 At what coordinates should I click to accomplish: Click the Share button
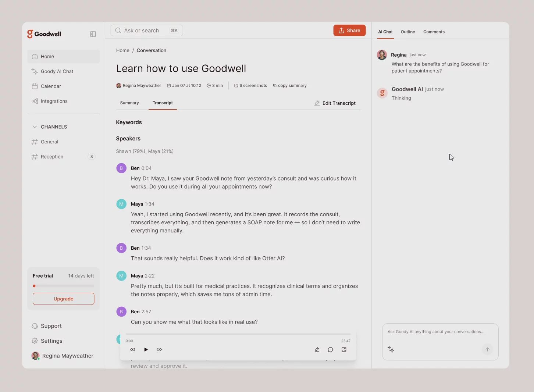click(349, 31)
